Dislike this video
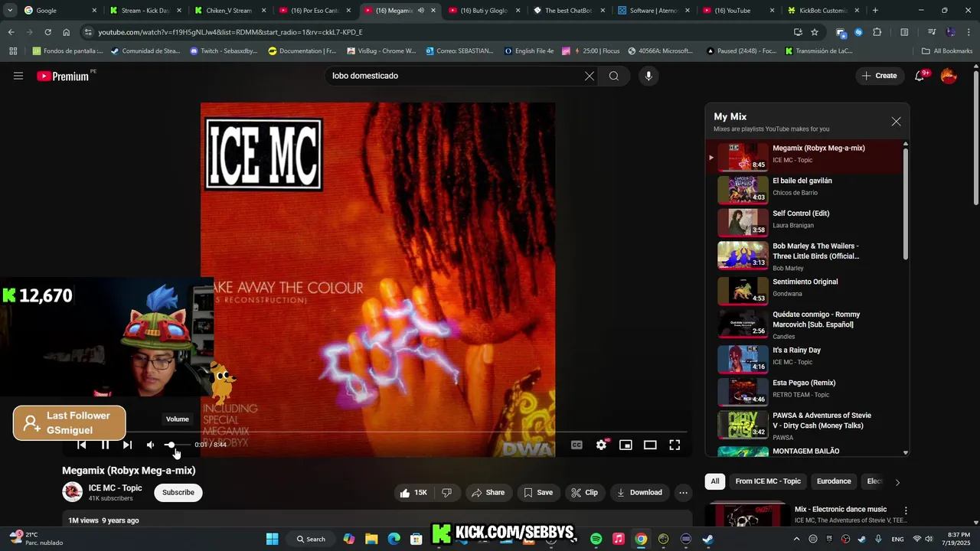980x551 pixels. (x=446, y=493)
